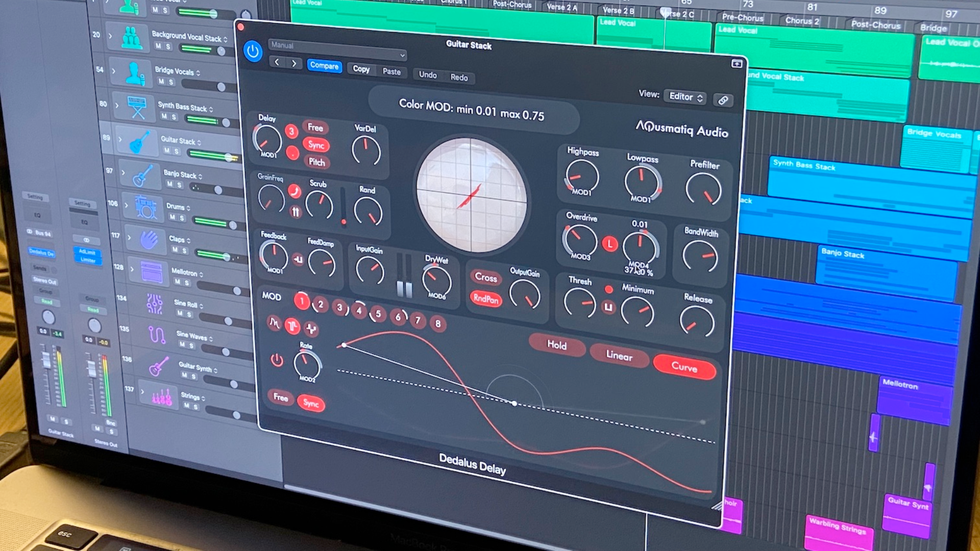Image resolution: width=980 pixels, height=551 pixels.
Task: Click Paste in the plugin header
Action: (391, 72)
